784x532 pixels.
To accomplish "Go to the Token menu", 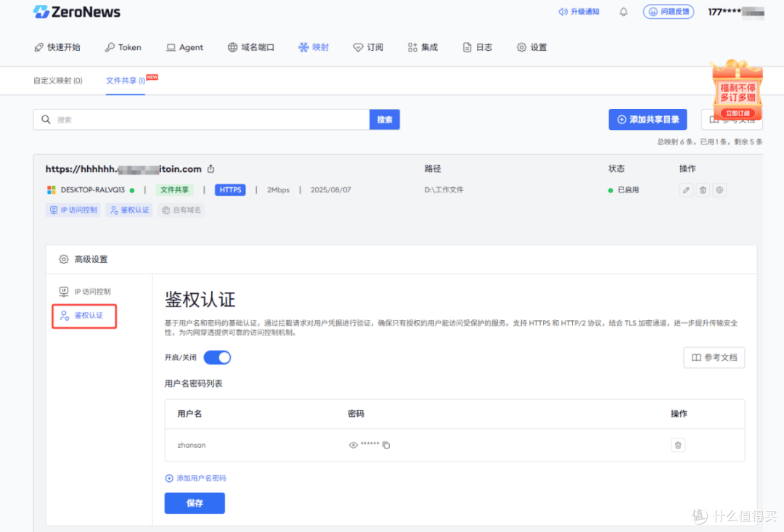I will point(123,47).
